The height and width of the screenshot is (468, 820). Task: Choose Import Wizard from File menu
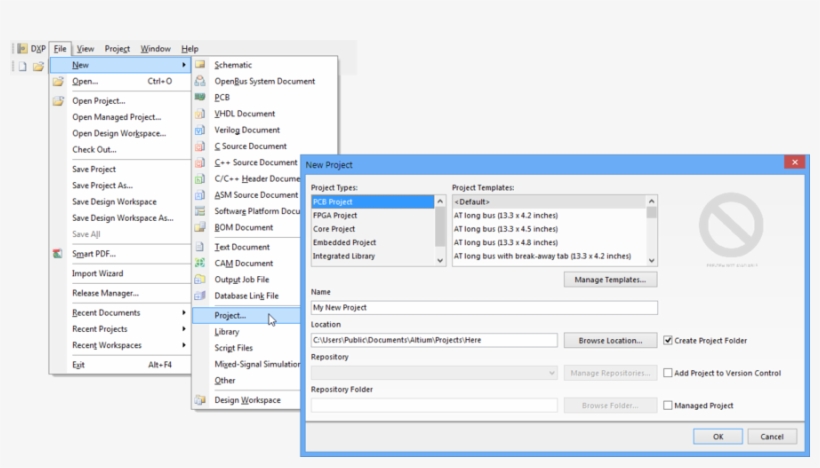(98, 273)
